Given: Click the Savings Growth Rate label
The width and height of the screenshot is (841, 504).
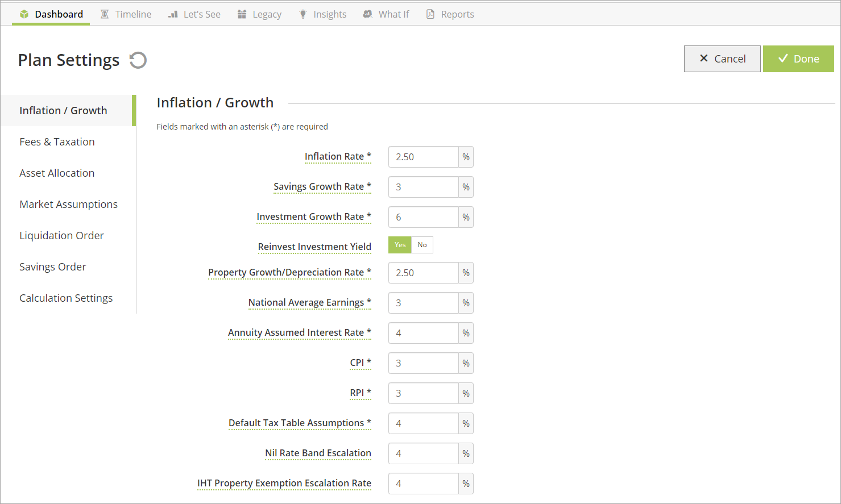Looking at the screenshot, I should [x=322, y=186].
